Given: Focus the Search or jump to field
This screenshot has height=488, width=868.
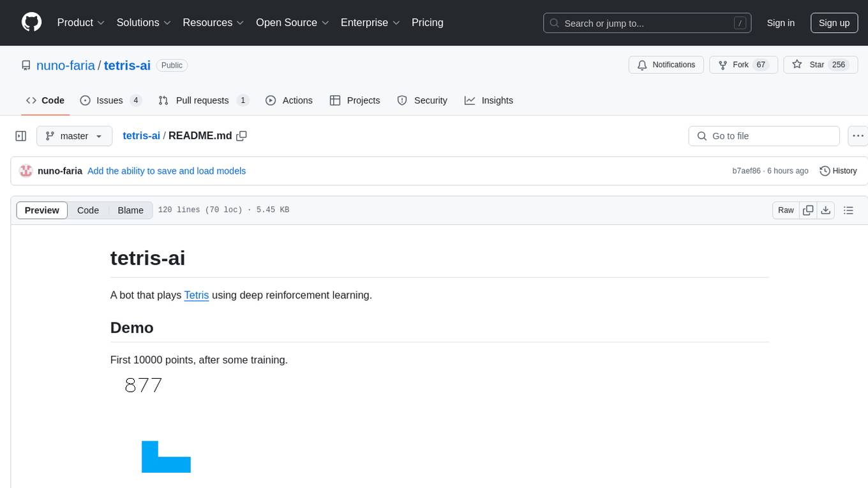Looking at the screenshot, I should tap(647, 23).
